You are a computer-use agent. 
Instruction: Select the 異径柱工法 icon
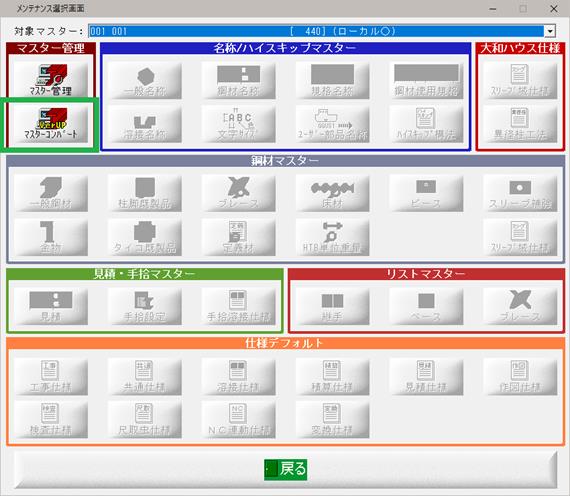[x=520, y=124]
